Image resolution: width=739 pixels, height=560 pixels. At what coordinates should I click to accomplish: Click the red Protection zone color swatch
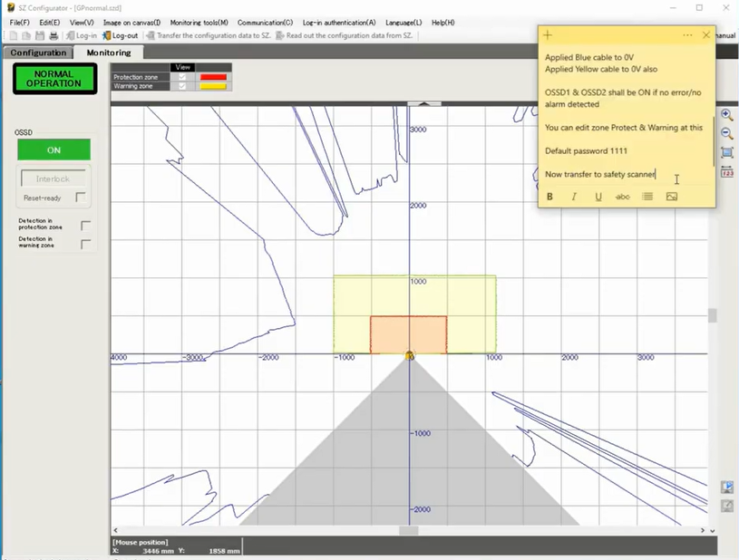coord(213,77)
